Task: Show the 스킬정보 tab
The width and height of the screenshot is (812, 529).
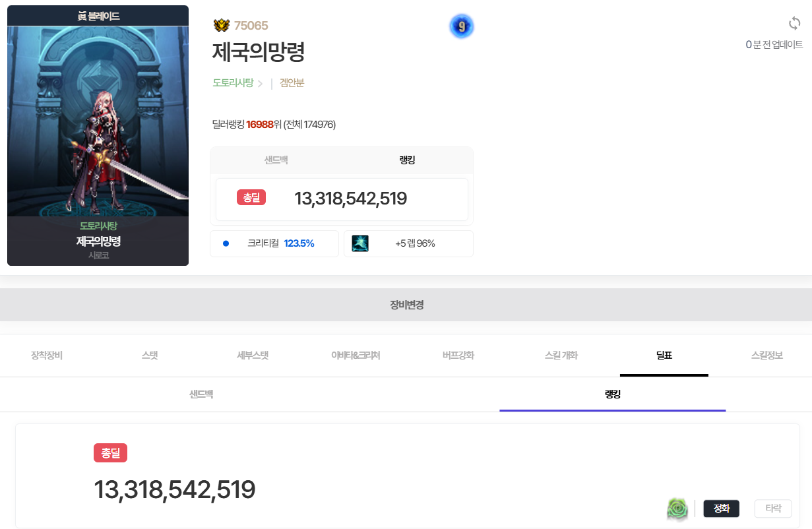Action: (767, 356)
